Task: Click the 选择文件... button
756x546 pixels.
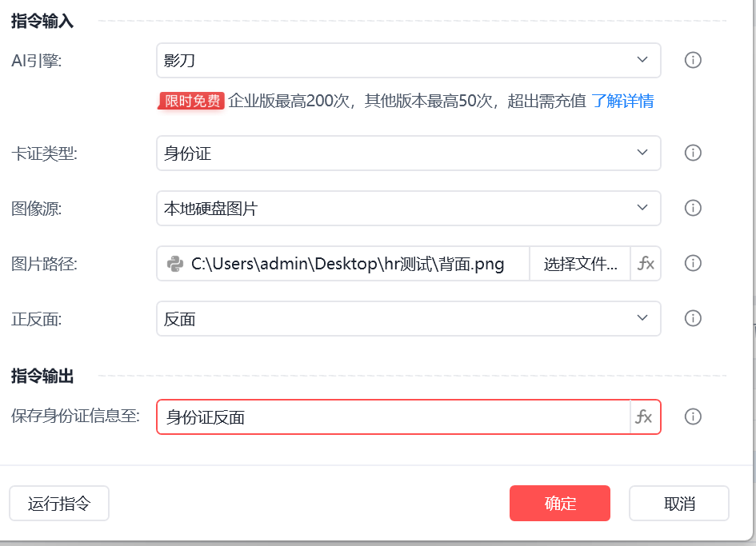Action: 580,264
